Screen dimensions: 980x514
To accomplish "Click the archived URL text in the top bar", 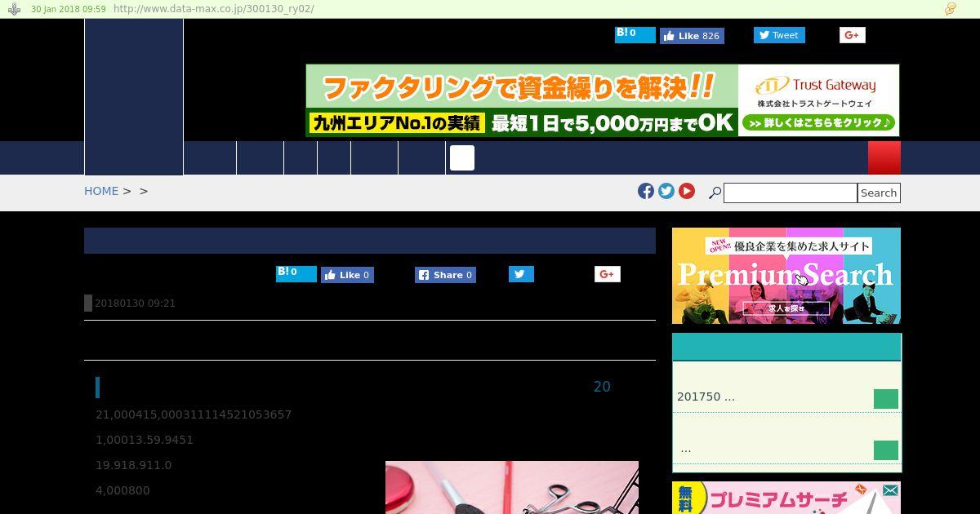I will [214, 9].
